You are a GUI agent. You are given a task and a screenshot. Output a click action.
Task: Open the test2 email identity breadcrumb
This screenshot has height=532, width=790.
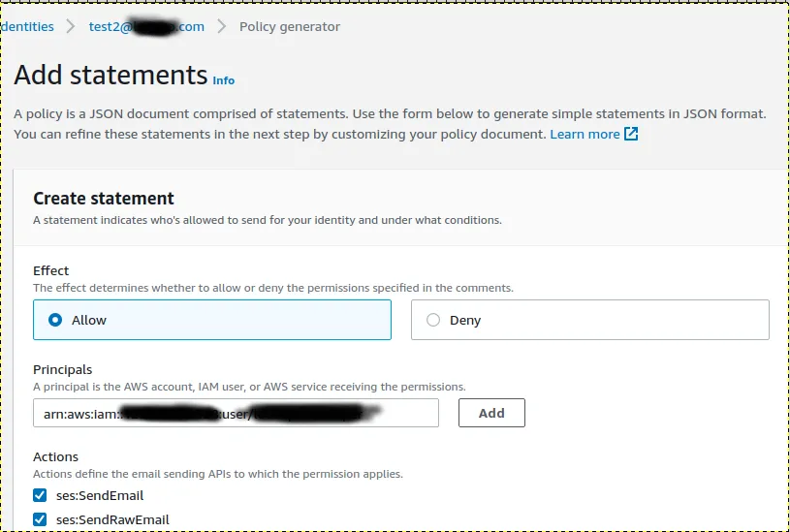click(x=146, y=26)
